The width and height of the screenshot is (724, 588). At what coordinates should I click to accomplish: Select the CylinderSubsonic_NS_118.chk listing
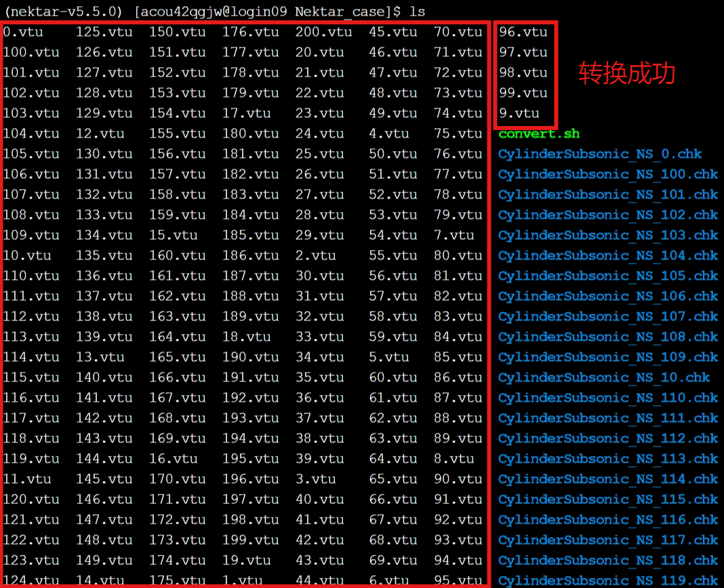(607, 560)
